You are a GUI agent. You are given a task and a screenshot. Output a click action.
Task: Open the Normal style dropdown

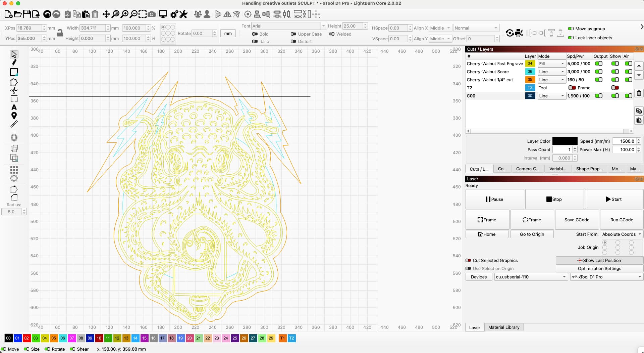(x=476, y=28)
